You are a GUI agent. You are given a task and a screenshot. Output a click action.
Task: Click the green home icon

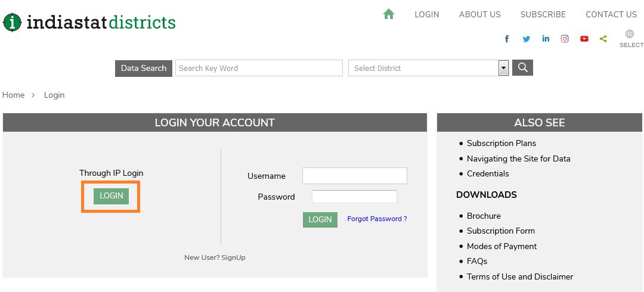click(389, 14)
